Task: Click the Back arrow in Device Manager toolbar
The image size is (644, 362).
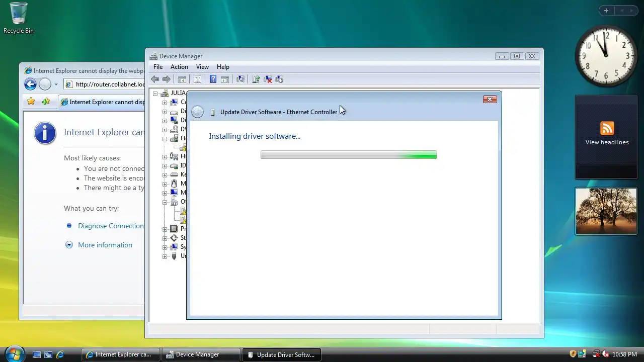Action: click(x=155, y=79)
